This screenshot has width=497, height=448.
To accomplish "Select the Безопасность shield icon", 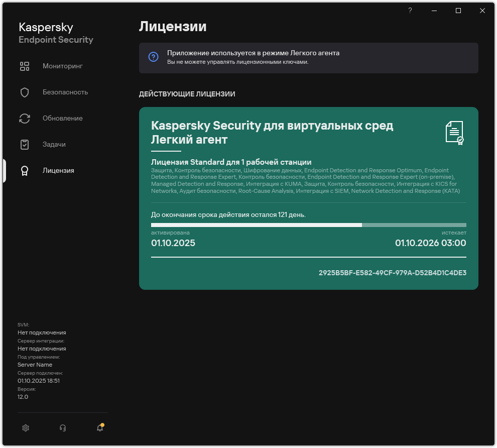I will point(25,92).
